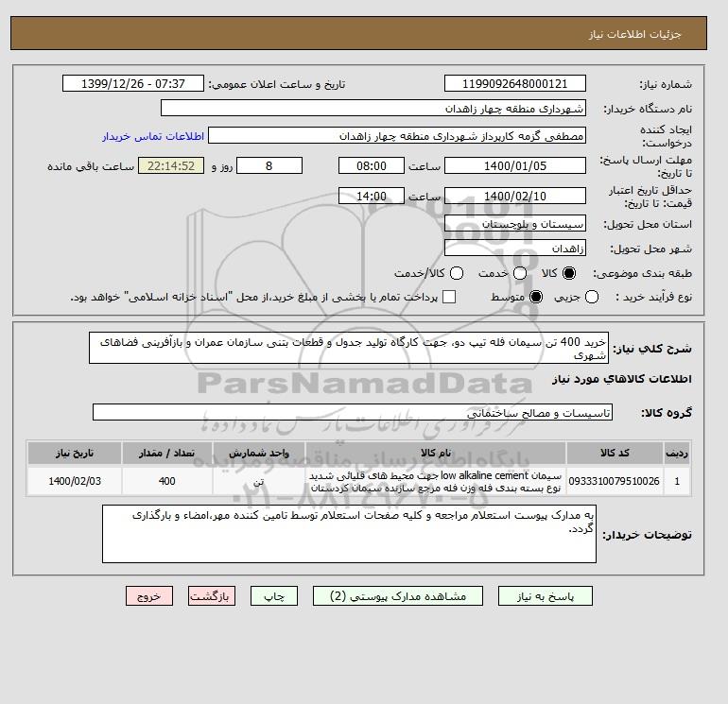Click the ردیف column header
728x704 pixels.
677,453
